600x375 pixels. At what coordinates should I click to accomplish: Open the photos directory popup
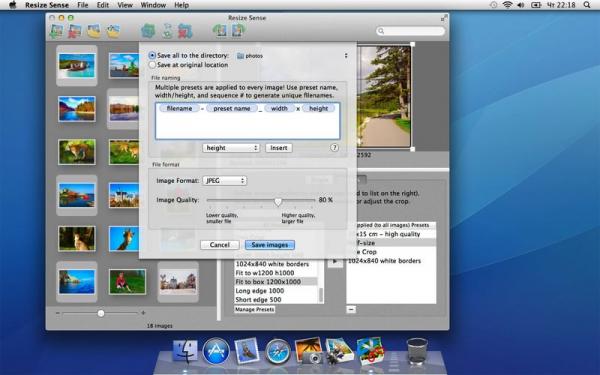pos(292,56)
